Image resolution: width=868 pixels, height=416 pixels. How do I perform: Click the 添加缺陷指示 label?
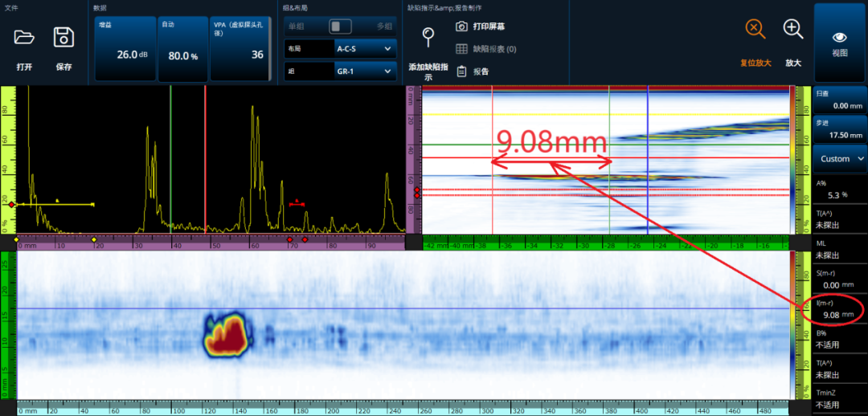coord(428,72)
